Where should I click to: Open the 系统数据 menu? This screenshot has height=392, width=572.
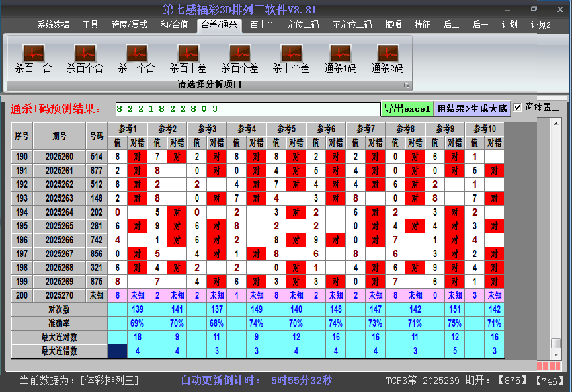click(x=53, y=25)
